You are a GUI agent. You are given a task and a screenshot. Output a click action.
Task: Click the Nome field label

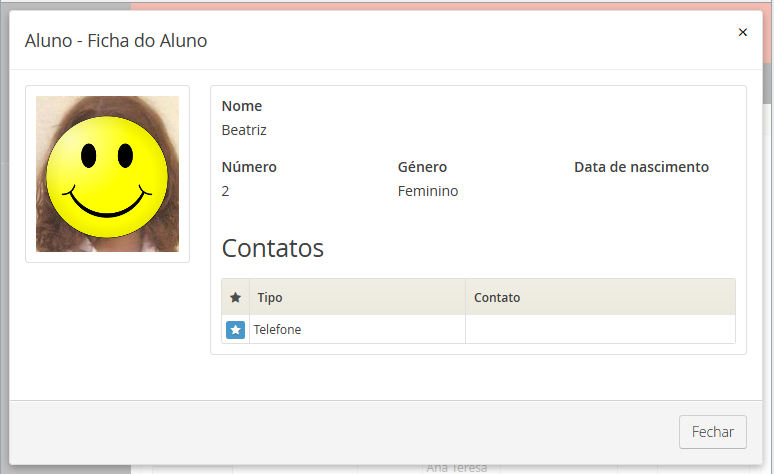point(241,106)
